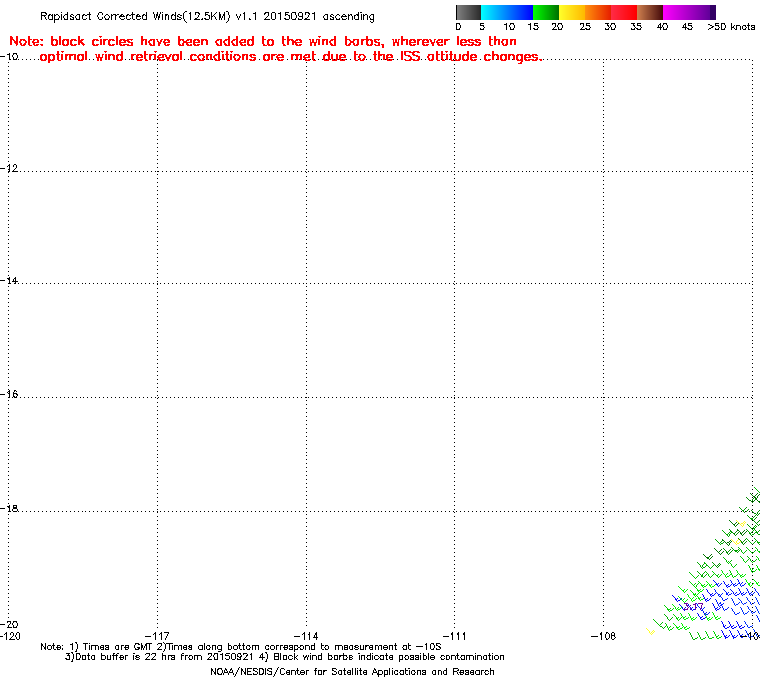The height and width of the screenshot is (688, 760).
Task: Click the chart title 'Rapidscat Corrected Winds(12.5KM)'
Action: 135,16
